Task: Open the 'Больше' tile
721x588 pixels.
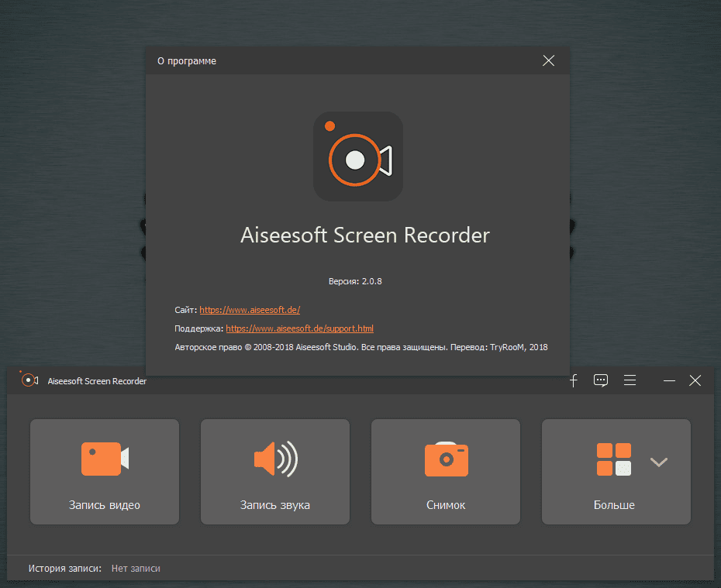Action: (616, 471)
